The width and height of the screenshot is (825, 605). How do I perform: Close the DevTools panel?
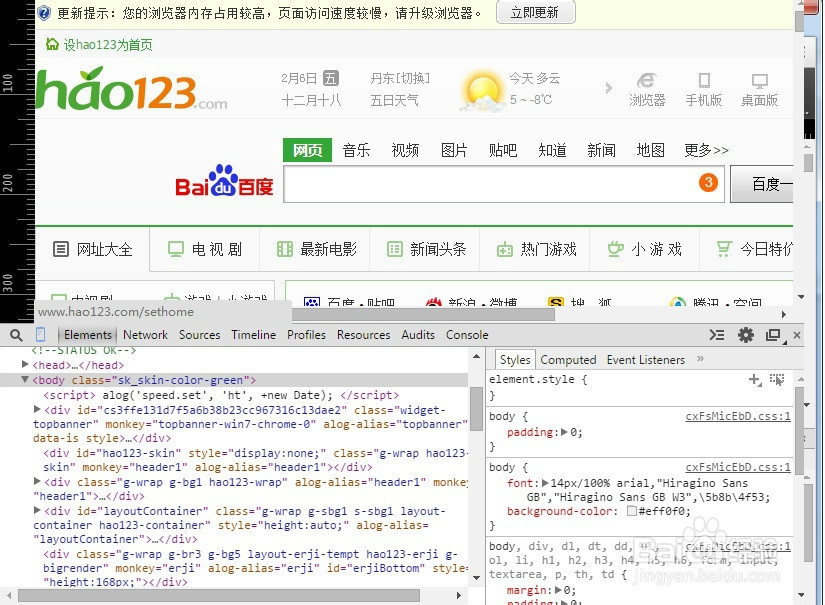797,335
